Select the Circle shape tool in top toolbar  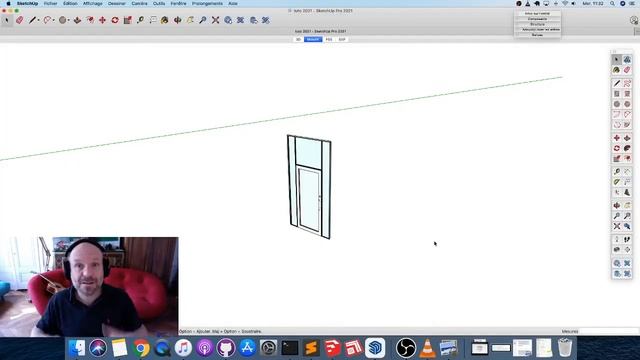(62, 20)
